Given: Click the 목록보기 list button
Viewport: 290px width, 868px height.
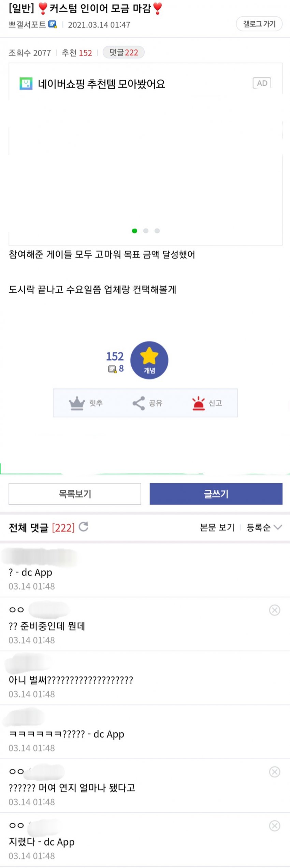Looking at the screenshot, I should pyautogui.click(x=75, y=493).
